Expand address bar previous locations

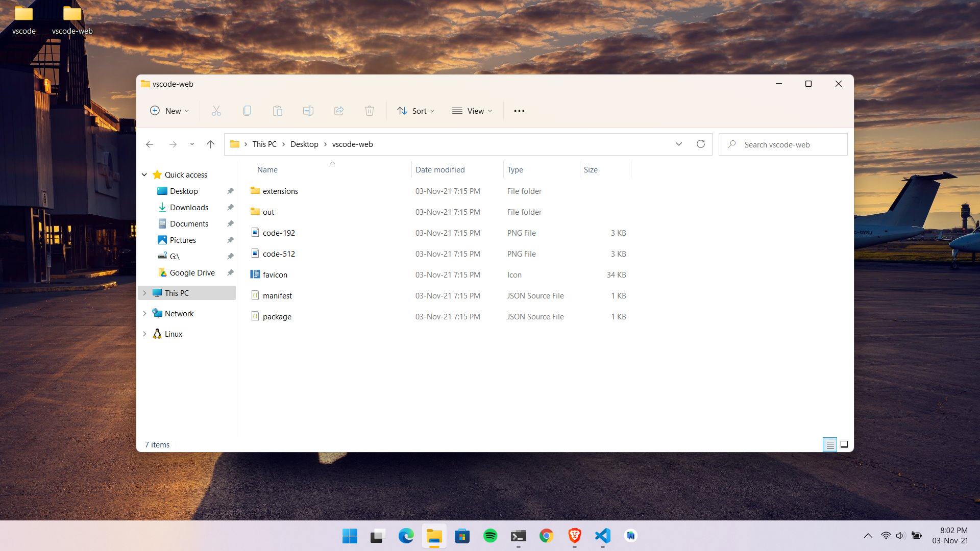tap(679, 144)
